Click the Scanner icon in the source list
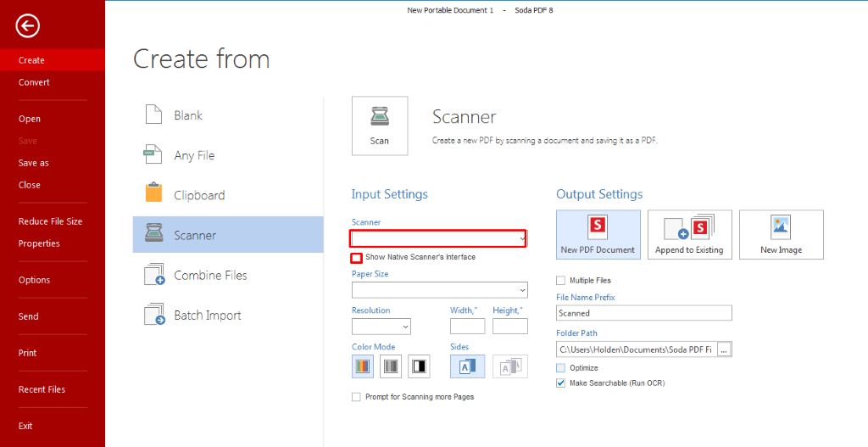868x447 pixels. click(x=153, y=234)
